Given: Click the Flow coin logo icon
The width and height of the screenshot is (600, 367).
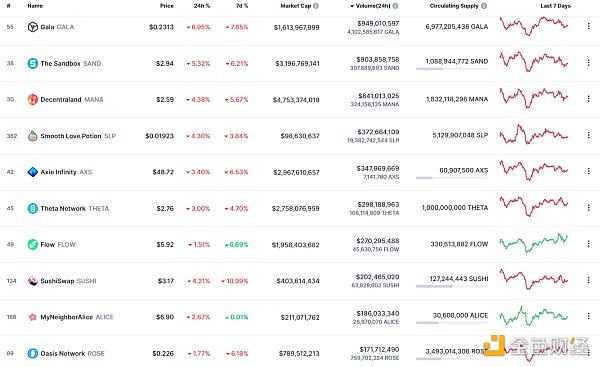Looking at the screenshot, I should [x=33, y=244].
